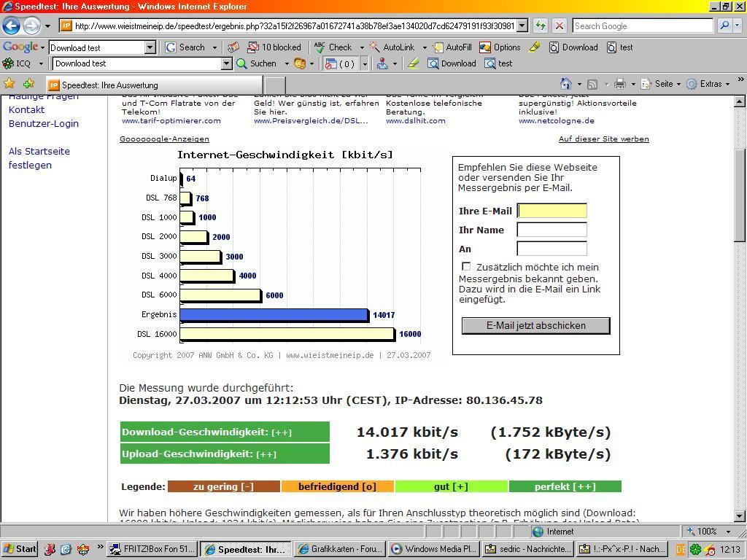Image resolution: width=747 pixels, height=560 pixels.
Task: Open the search provider dropdown arrow
Action: (737, 26)
